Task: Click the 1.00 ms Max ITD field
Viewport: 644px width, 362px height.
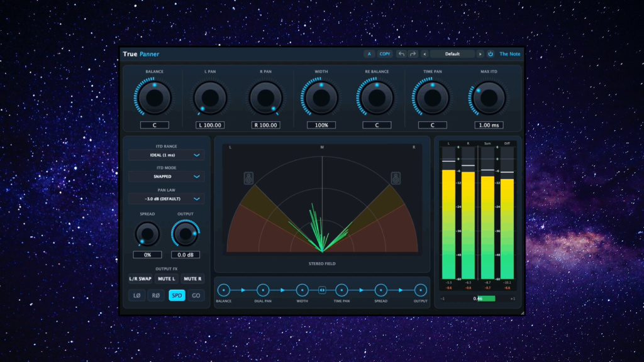Action: (x=489, y=125)
